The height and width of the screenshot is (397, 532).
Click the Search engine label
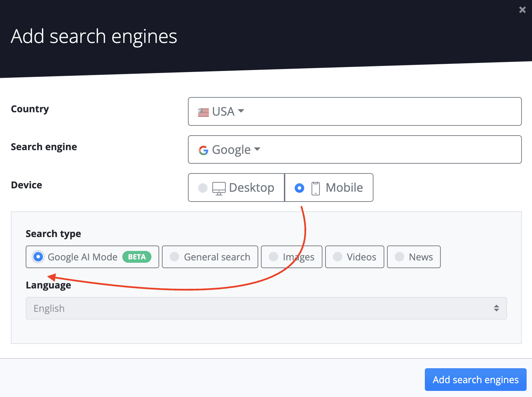point(44,147)
